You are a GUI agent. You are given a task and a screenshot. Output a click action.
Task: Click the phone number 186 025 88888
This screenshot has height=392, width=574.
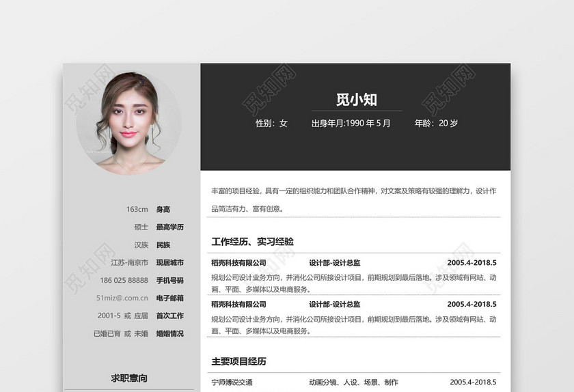click(x=124, y=281)
